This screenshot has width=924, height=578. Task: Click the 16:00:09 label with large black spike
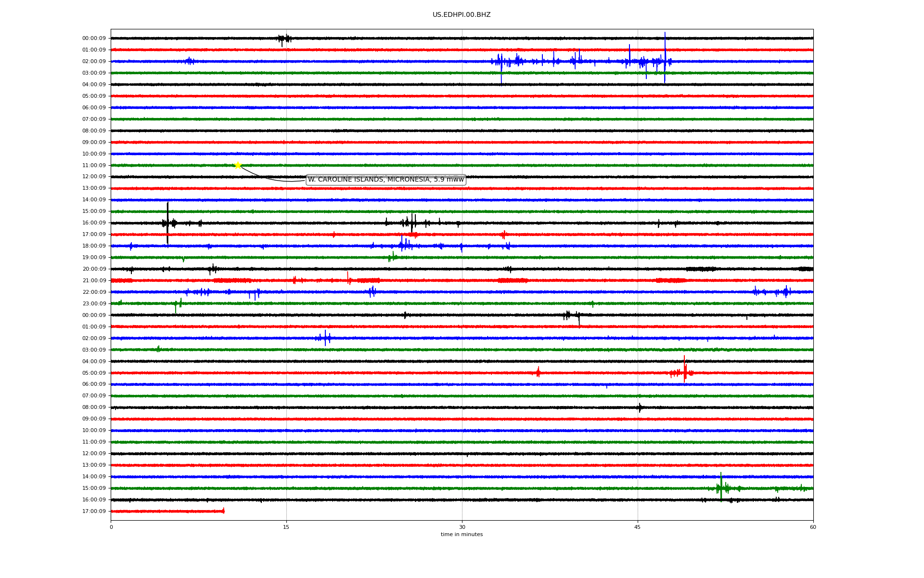(x=94, y=223)
